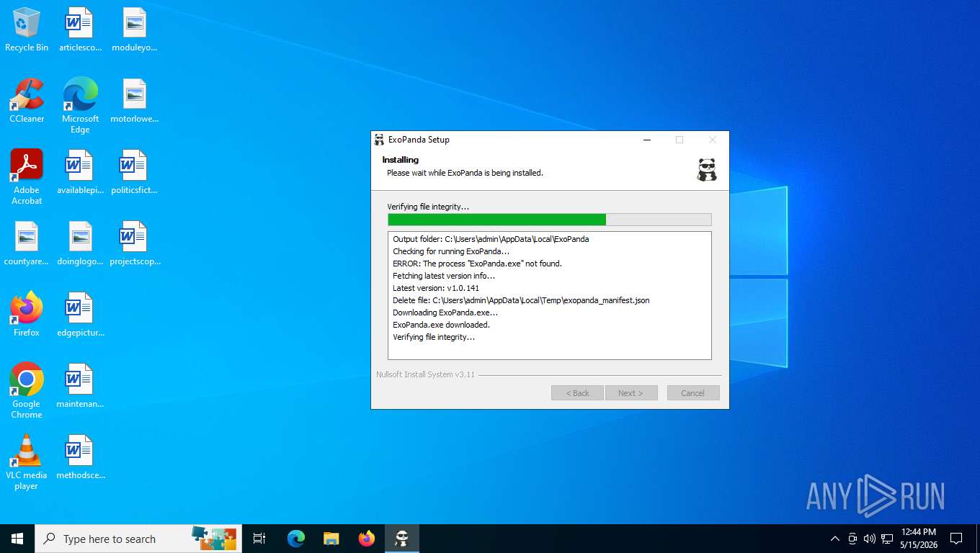980x553 pixels.
Task: Click the 'Downloading ExoPanda.exe...' log line
Action: [x=445, y=313]
